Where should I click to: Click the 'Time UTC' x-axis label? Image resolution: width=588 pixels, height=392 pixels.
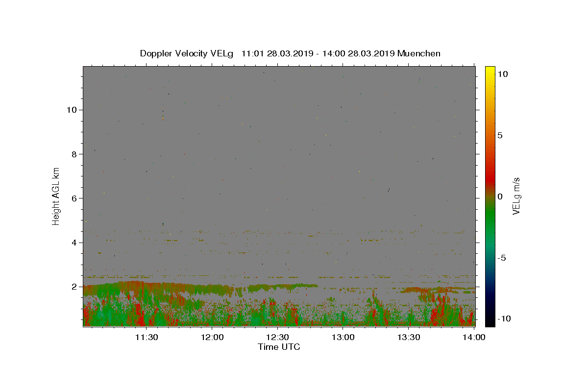coord(279,347)
